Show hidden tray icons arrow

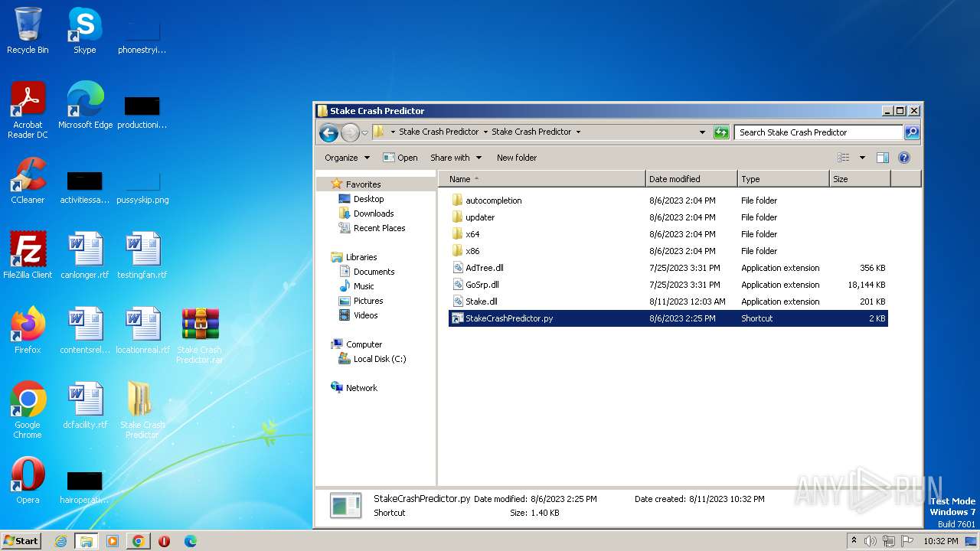tap(854, 540)
